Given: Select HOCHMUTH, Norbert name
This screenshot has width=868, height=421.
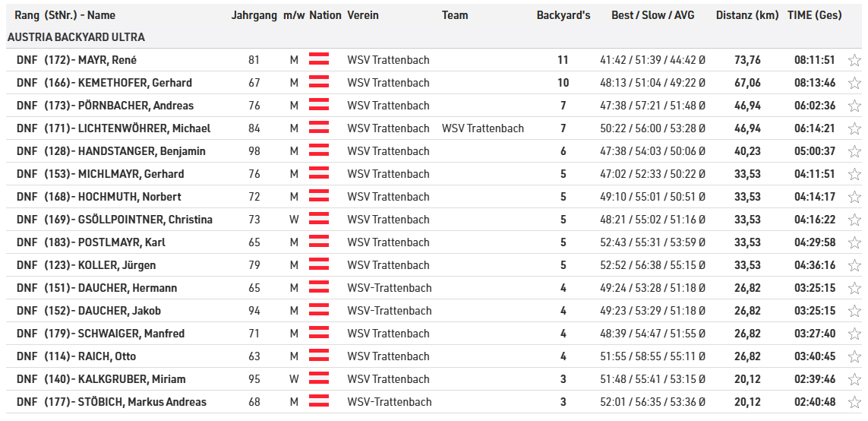Looking at the screenshot, I should click(x=130, y=197).
